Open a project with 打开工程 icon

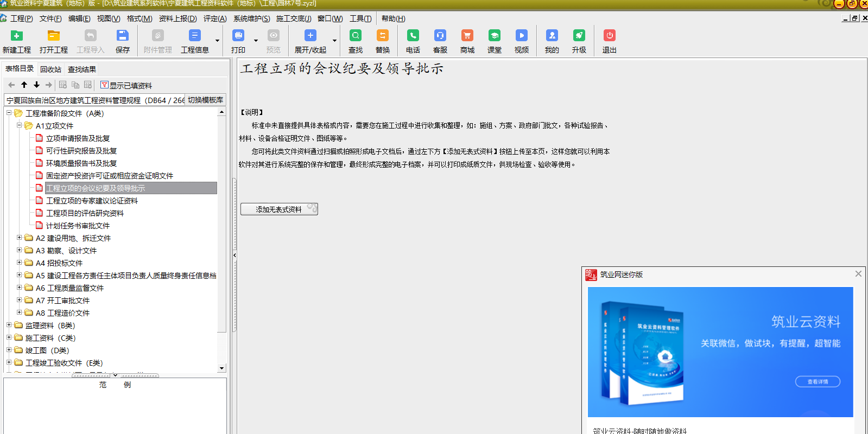click(53, 36)
